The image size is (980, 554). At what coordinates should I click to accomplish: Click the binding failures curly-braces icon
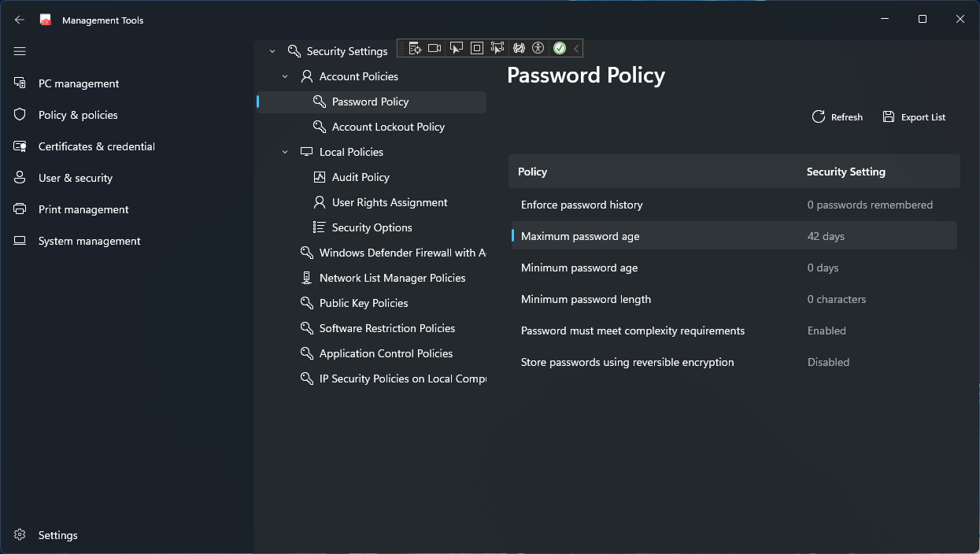[x=518, y=49]
